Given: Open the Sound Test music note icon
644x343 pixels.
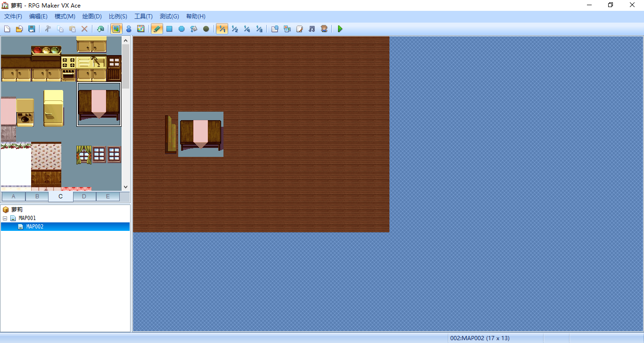Looking at the screenshot, I should click(312, 29).
